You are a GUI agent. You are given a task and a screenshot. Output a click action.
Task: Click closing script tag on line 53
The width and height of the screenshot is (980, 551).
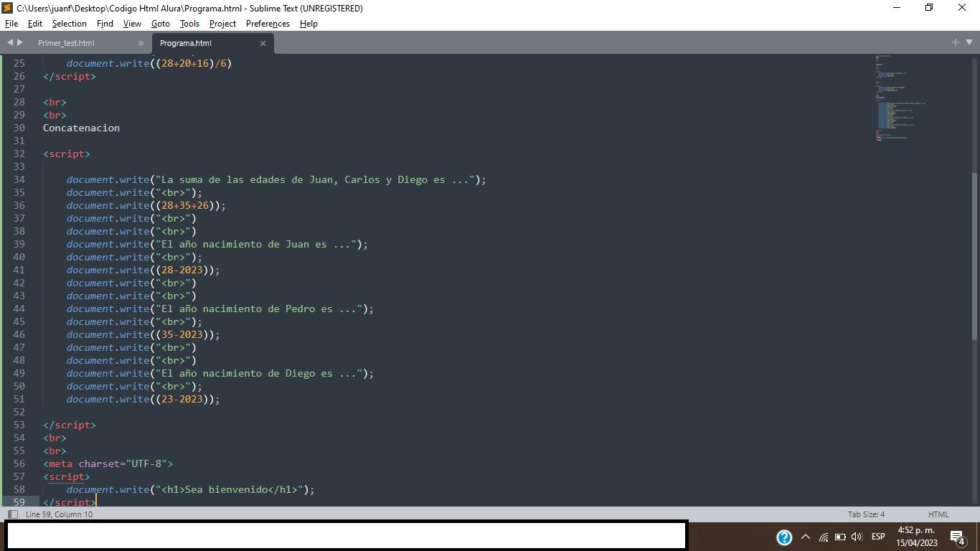pyautogui.click(x=69, y=425)
